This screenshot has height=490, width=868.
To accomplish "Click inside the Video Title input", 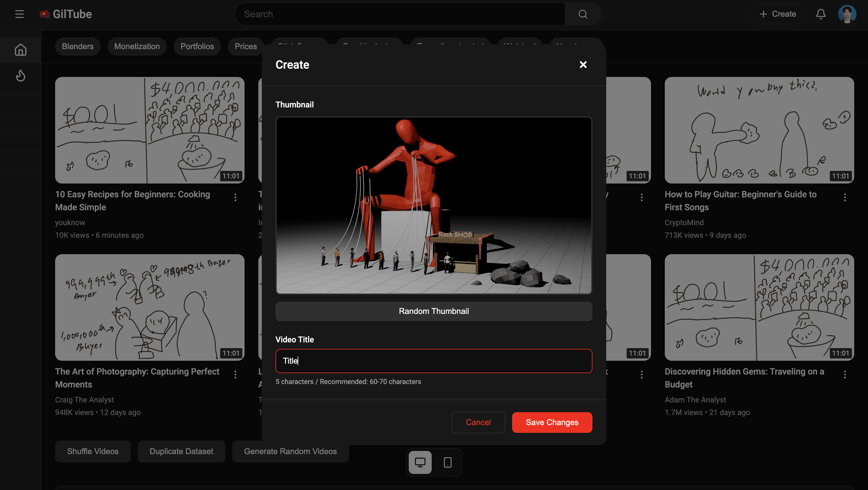I will (434, 361).
